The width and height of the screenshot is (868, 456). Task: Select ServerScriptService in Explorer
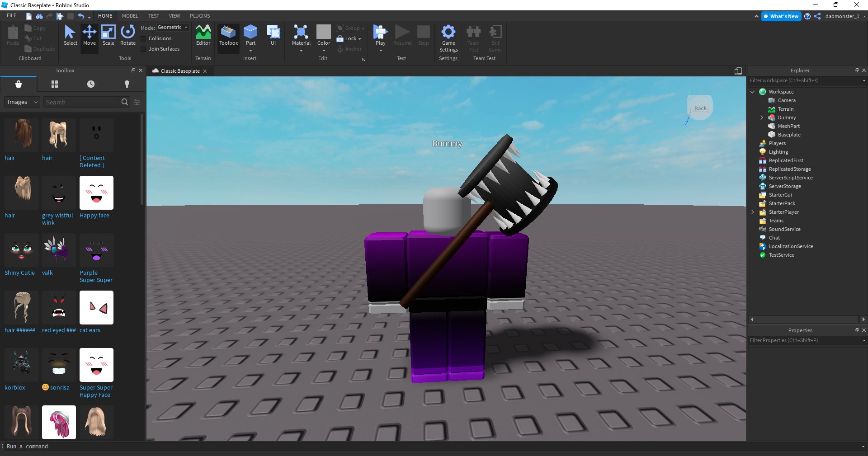(x=791, y=178)
